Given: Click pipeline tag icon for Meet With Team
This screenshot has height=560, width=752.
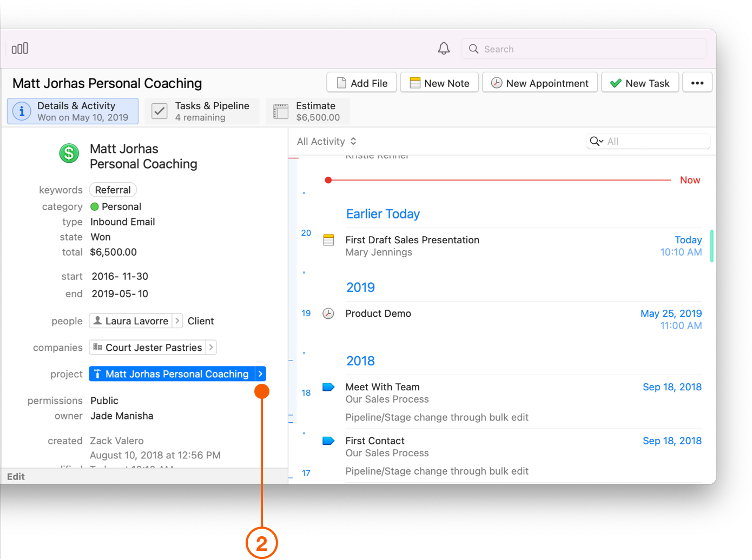Looking at the screenshot, I should point(328,387).
